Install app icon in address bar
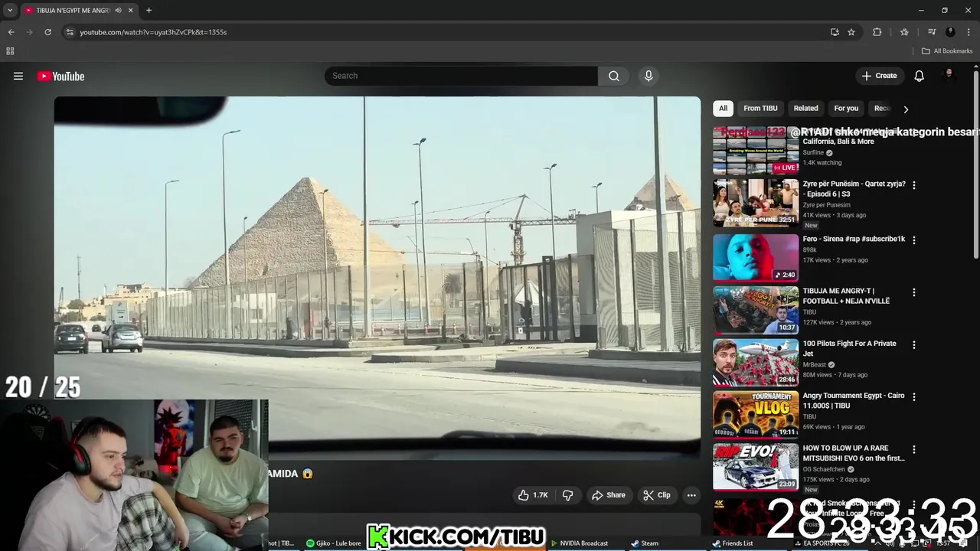Viewport: 980px width, 551px height. click(x=835, y=32)
